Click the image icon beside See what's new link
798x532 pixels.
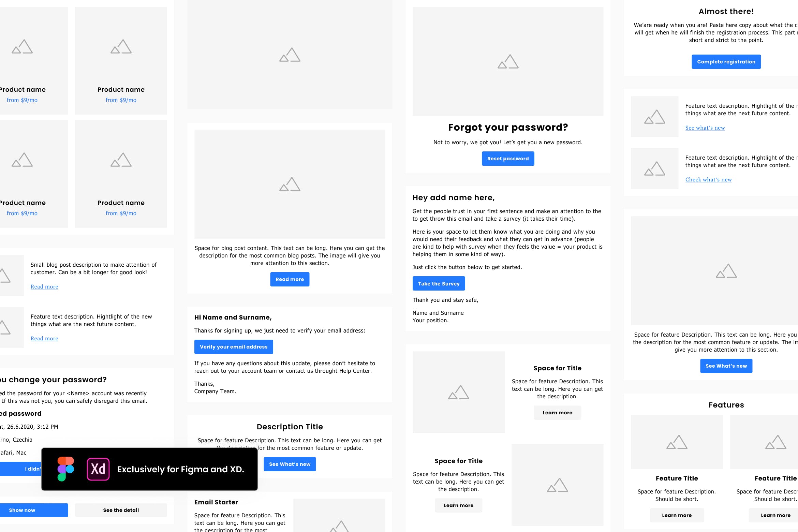(x=654, y=117)
